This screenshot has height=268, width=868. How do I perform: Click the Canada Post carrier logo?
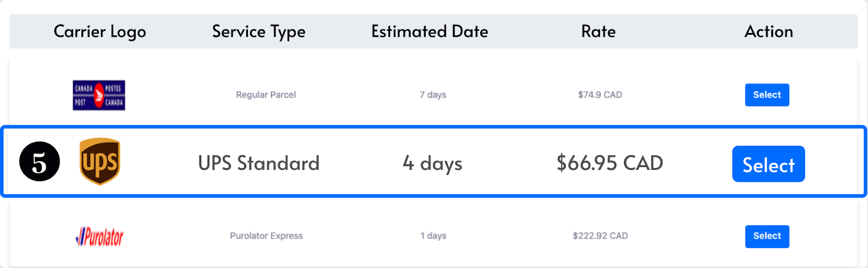[x=99, y=95]
